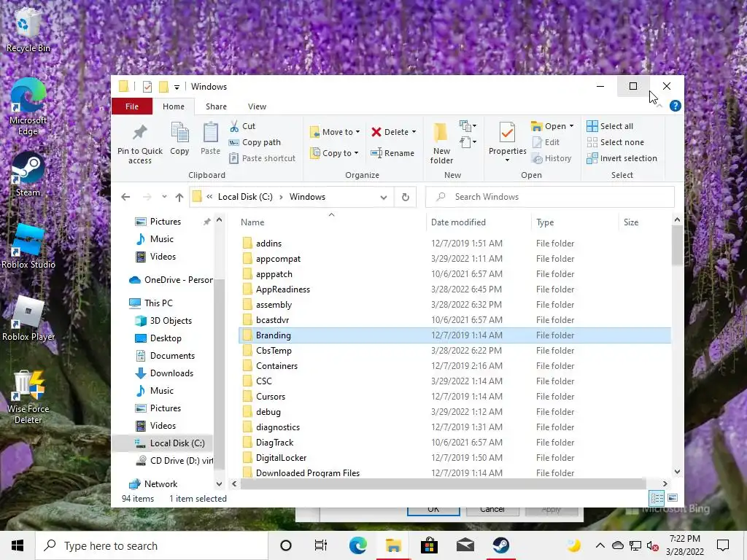The height and width of the screenshot is (560, 747).
Task: Click the Search Windows box
Action: point(550,197)
